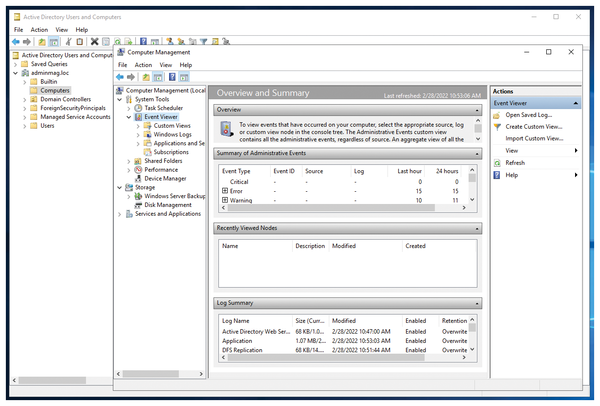
Task: Select Active Directory Web Ser... log row
Action: pyautogui.click(x=344, y=331)
